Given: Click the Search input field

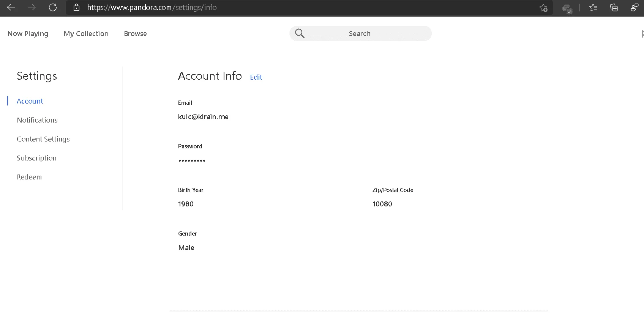Looking at the screenshot, I should pyautogui.click(x=360, y=33).
